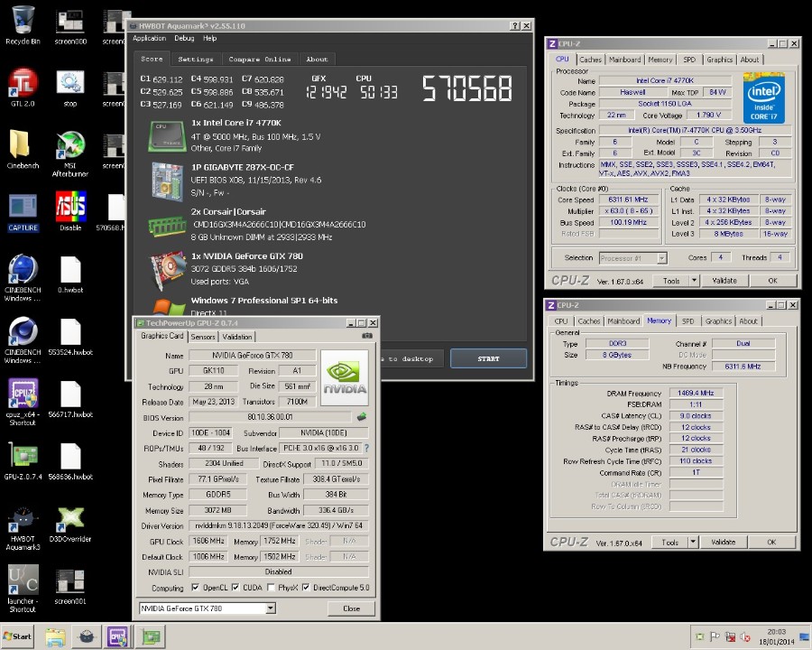Open the 553524.hwbot file icon

[70, 337]
